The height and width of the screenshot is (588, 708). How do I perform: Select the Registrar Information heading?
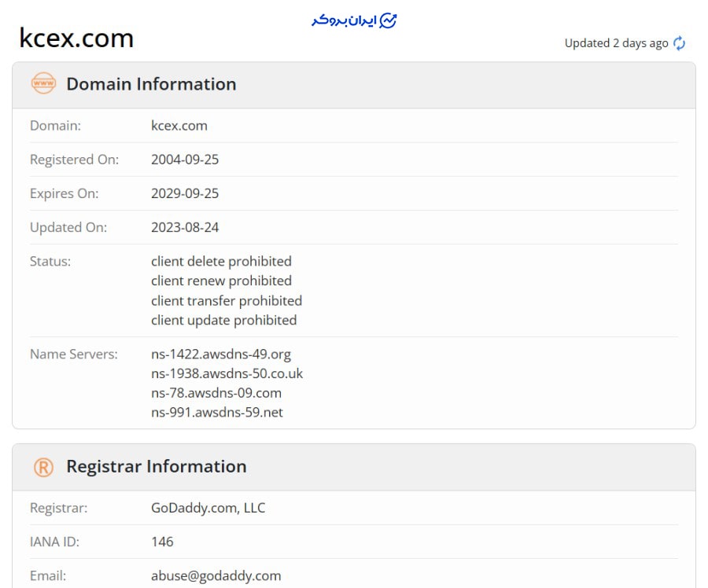click(156, 467)
